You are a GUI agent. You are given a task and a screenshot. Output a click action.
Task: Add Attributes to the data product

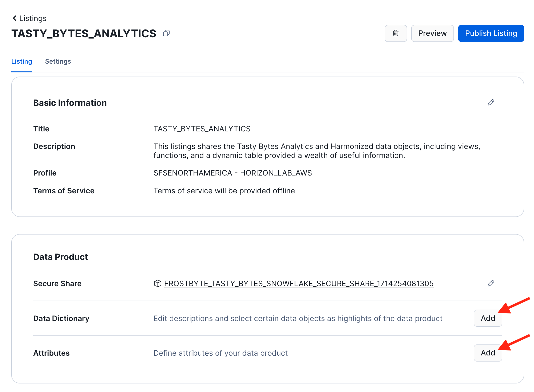488,353
